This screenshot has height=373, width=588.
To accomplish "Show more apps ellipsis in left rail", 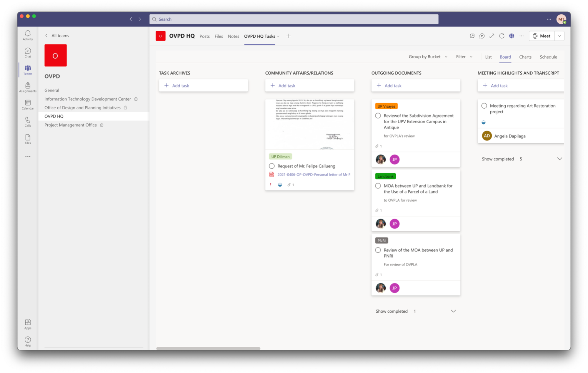I will 28,156.
